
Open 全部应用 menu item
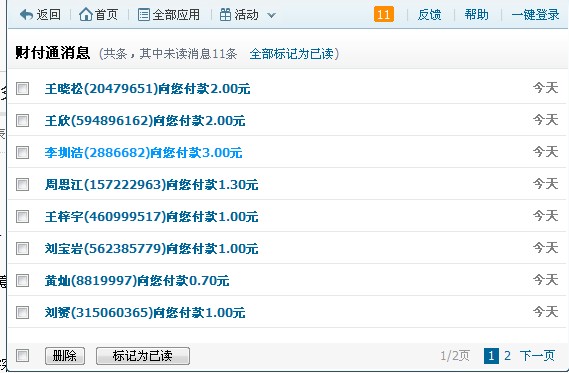click(x=176, y=15)
